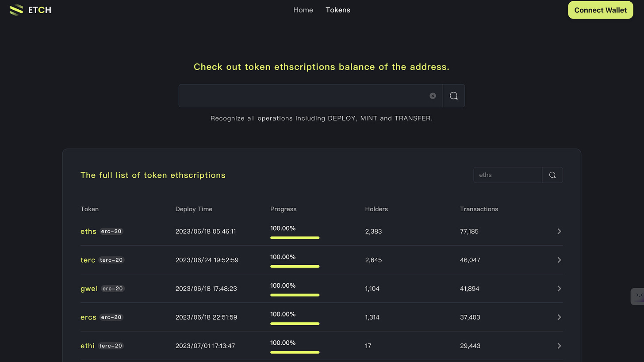Viewport: 644px width, 362px height.
Task: Click deploy time 2023/06/18 17:48:23
Action: point(206,289)
